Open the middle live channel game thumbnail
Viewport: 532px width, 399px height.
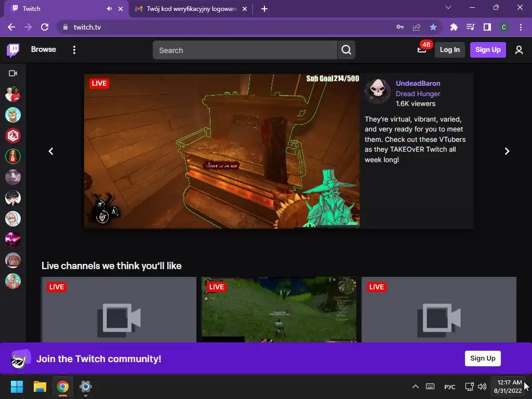click(x=279, y=310)
